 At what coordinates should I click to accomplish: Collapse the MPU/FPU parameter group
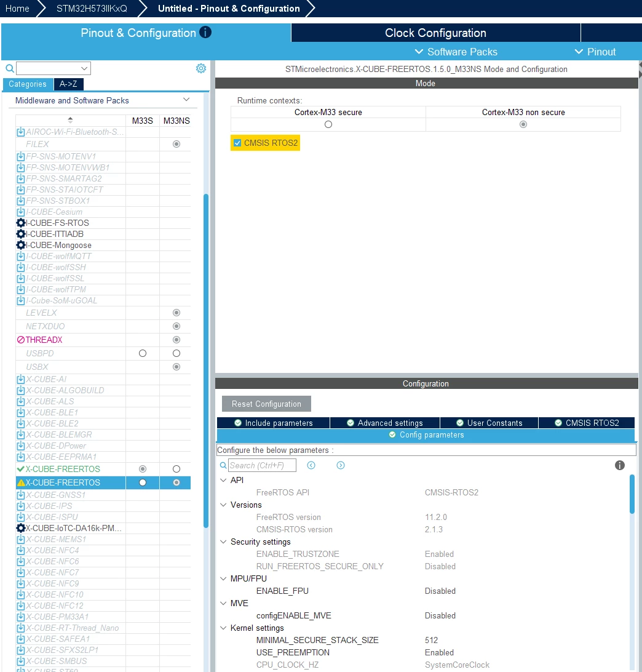point(223,578)
